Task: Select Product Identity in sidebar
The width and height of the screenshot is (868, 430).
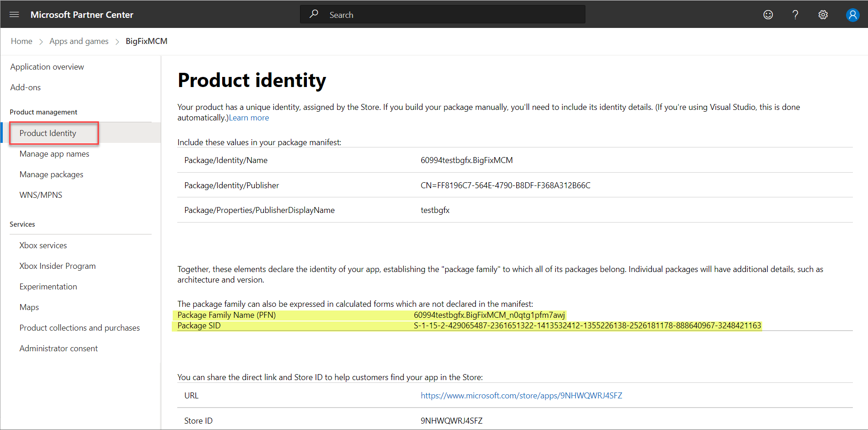Action: point(48,133)
